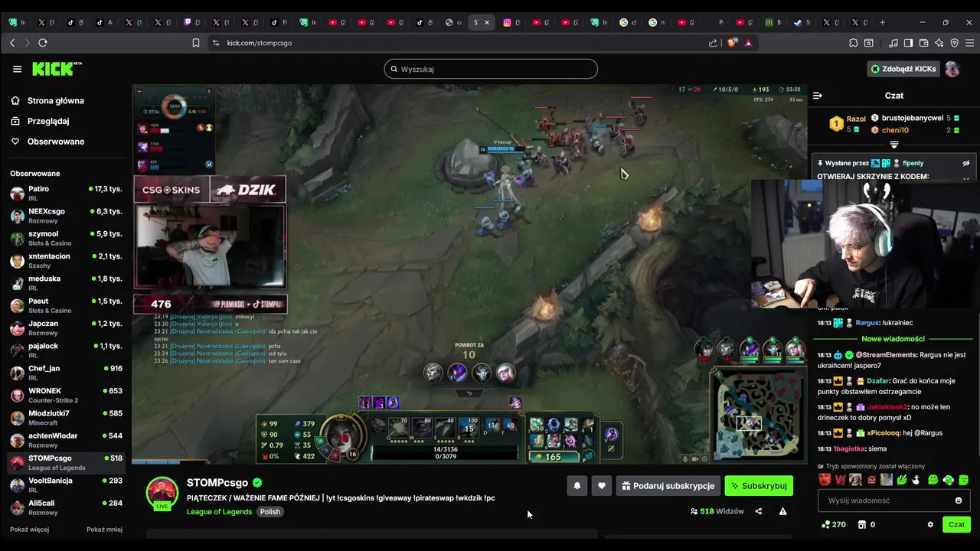Go to Strona główna
This screenshot has height=551, width=980.
click(x=47, y=100)
